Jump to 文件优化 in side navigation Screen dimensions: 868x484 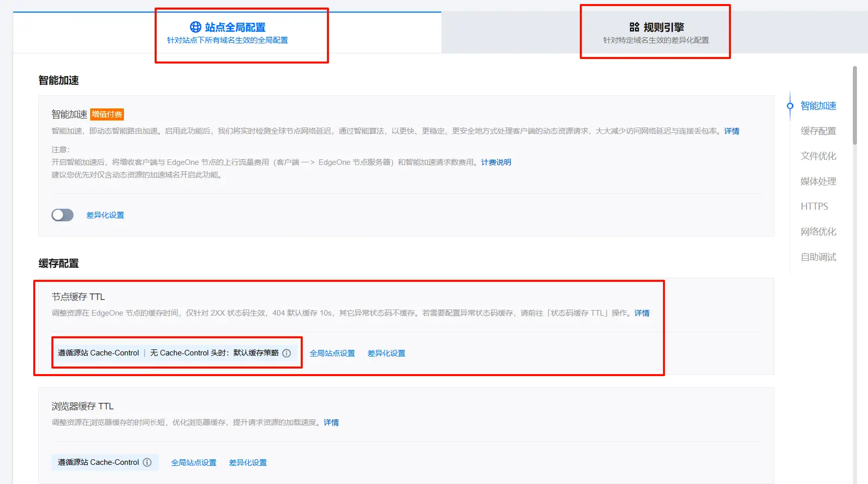click(x=818, y=156)
